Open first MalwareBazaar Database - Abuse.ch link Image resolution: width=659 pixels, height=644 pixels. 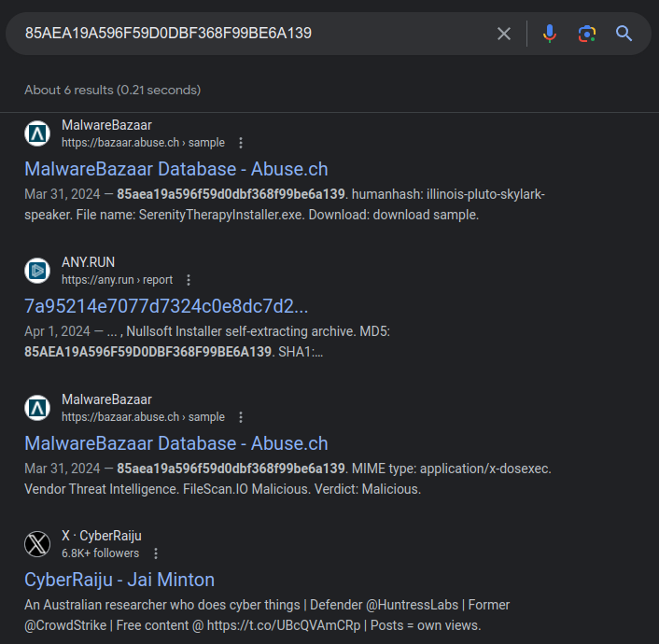tap(176, 169)
